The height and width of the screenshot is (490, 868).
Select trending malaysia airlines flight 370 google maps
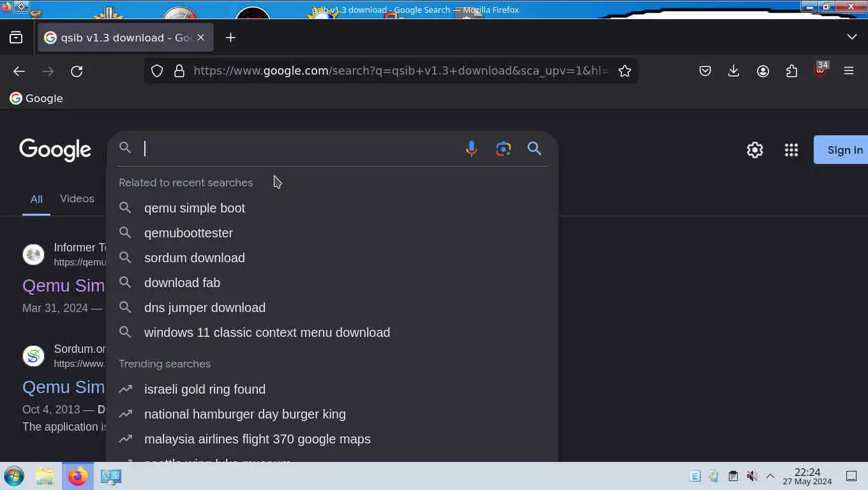click(x=332, y=439)
